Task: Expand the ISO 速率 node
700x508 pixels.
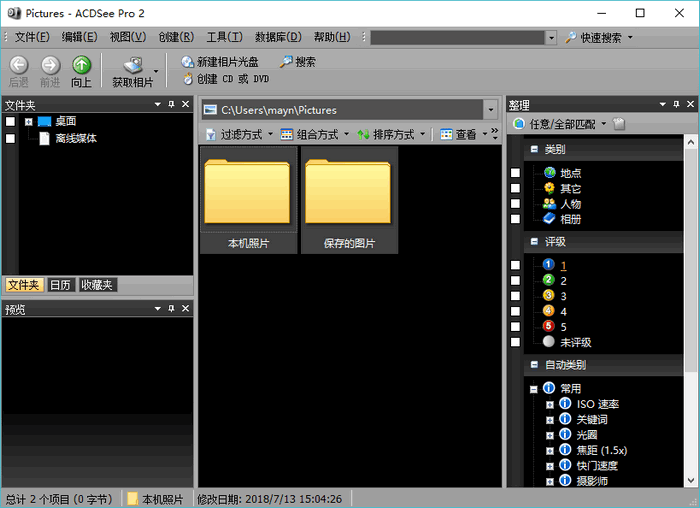Action: click(550, 405)
